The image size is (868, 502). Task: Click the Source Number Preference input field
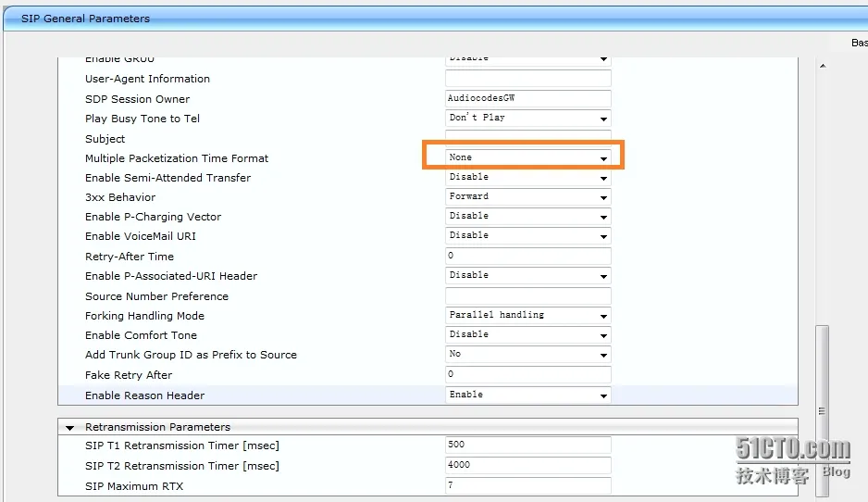(x=527, y=295)
